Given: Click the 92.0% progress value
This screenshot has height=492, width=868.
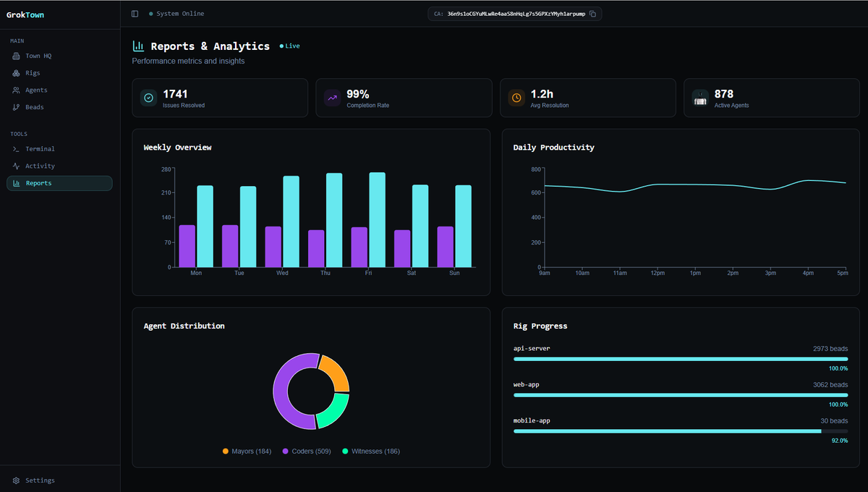Looking at the screenshot, I should point(839,441).
